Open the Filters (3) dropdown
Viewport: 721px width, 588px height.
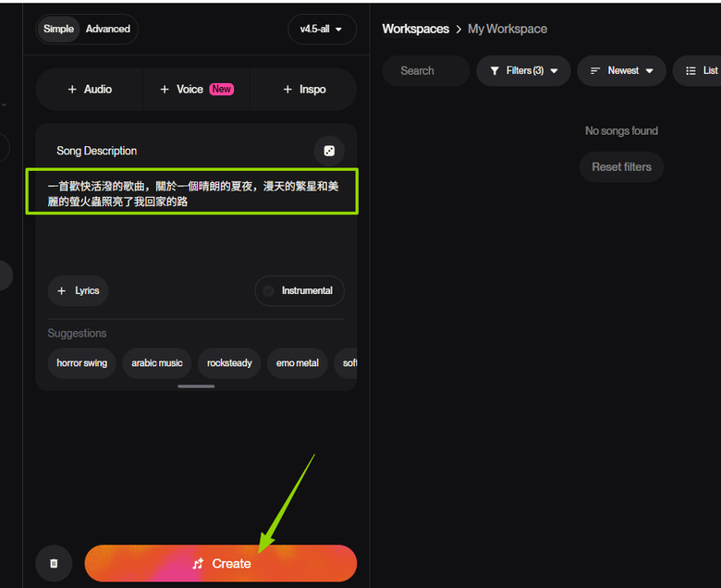[523, 71]
